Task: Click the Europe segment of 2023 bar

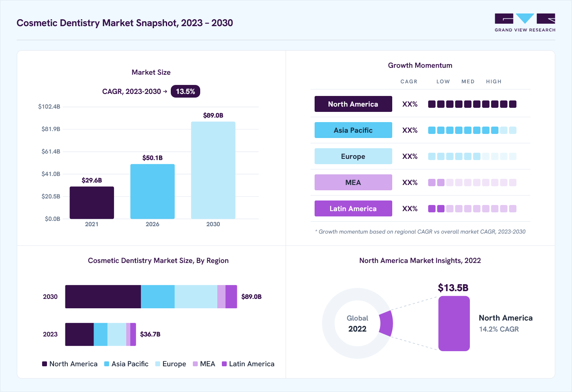Action: tap(117, 334)
